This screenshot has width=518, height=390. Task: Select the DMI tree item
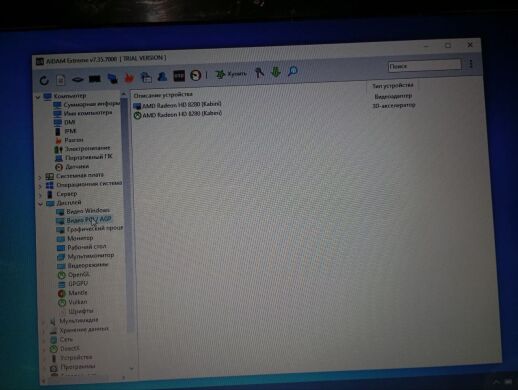(x=69, y=122)
